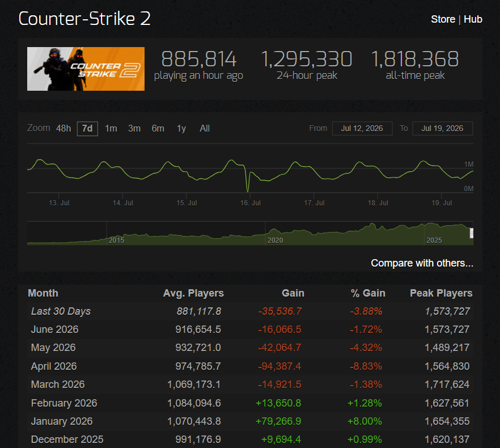This screenshot has height=448, width=500.
Task: Zoom chart to All time
Action: [205, 129]
